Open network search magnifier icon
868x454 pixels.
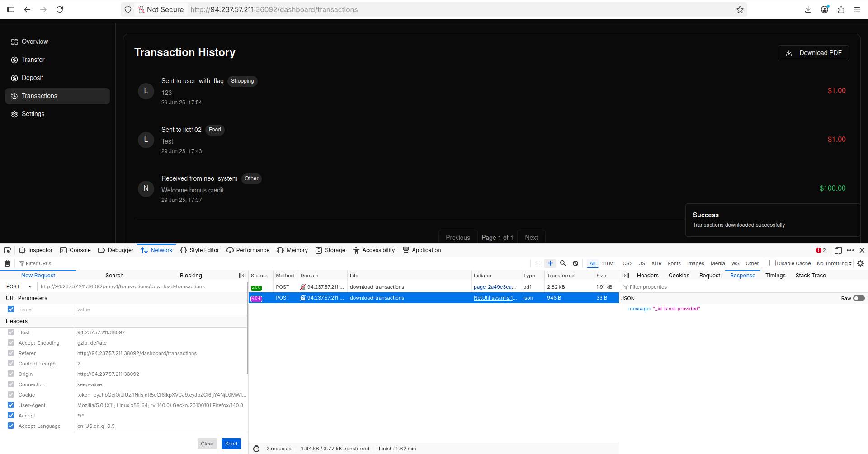[x=563, y=263]
